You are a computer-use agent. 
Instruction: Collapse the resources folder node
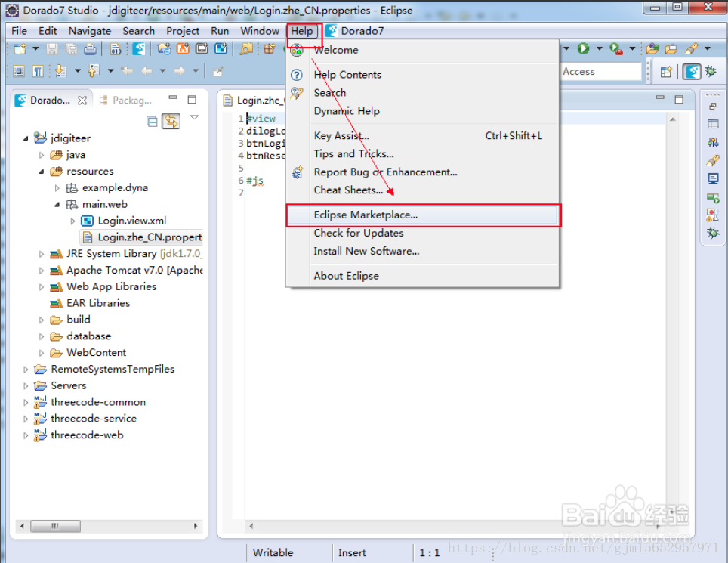[42, 172]
